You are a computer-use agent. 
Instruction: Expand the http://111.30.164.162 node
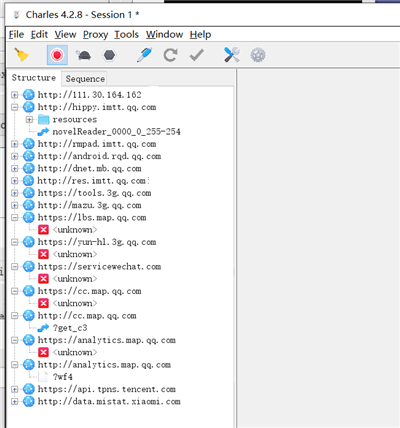[14, 95]
